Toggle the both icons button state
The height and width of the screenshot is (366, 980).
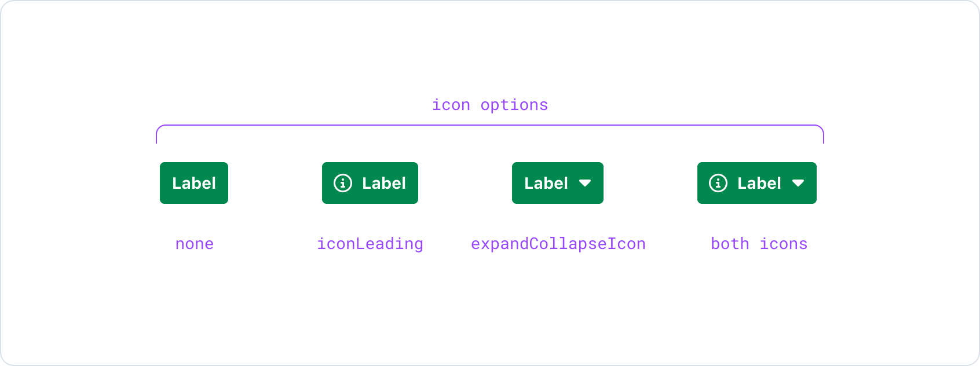pos(756,183)
